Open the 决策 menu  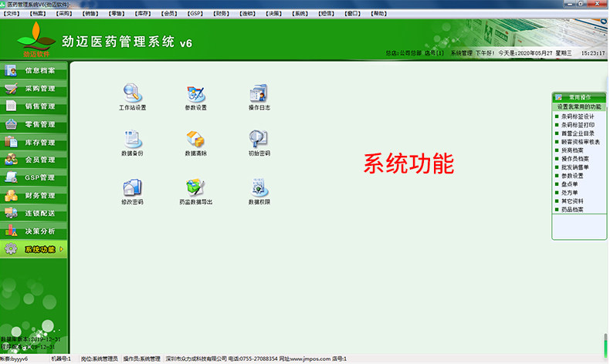point(274,14)
